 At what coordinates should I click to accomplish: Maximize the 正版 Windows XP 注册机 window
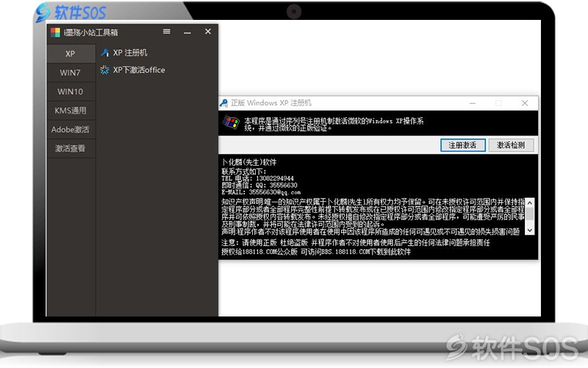click(x=498, y=103)
